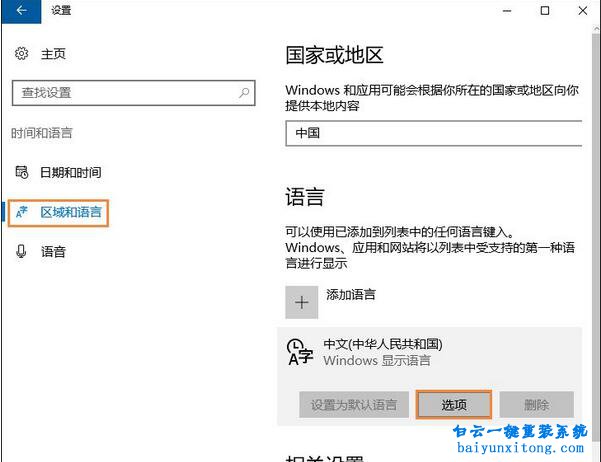The image size is (601, 462).
Task: Click the Windows 显示语言 subtitle
Action: tap(377, 360)
